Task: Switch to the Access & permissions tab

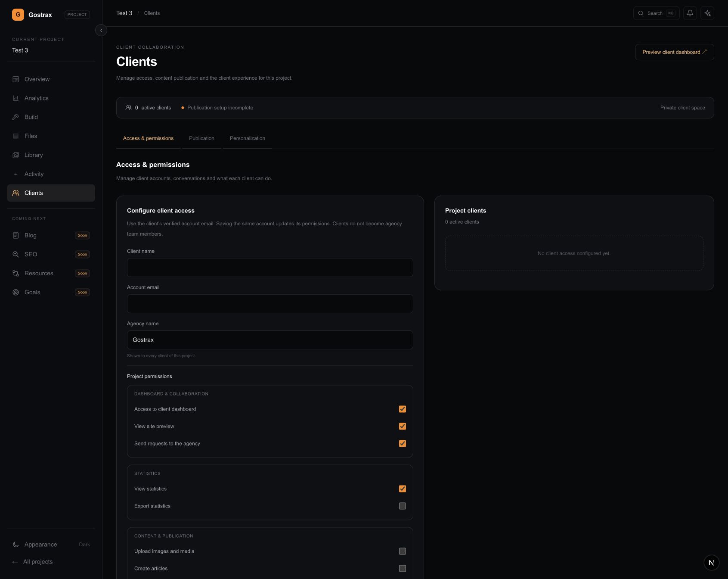Action: click(148, 138)
